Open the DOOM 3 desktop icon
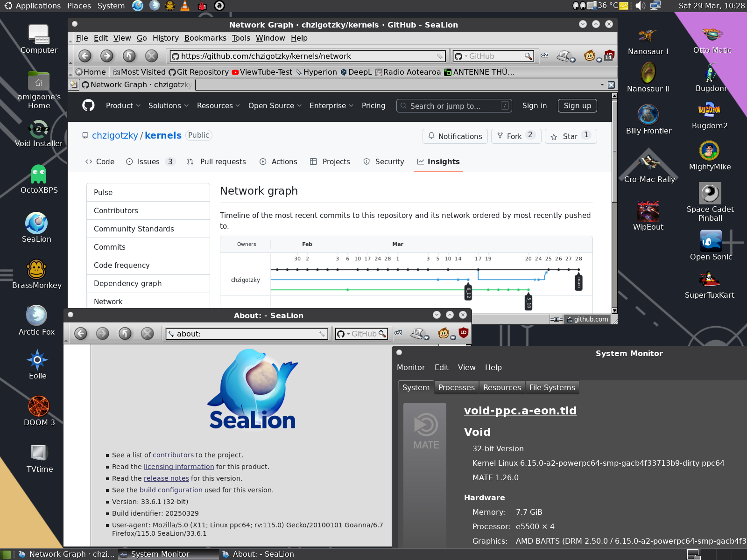Screen dimensions: 747x560 (39, 411)
